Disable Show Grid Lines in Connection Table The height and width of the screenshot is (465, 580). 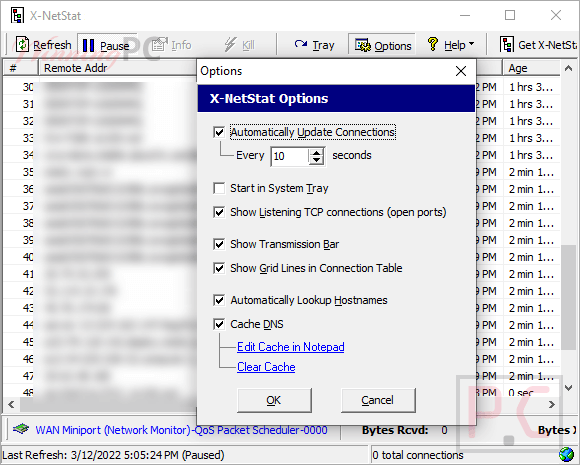point(219,268)
